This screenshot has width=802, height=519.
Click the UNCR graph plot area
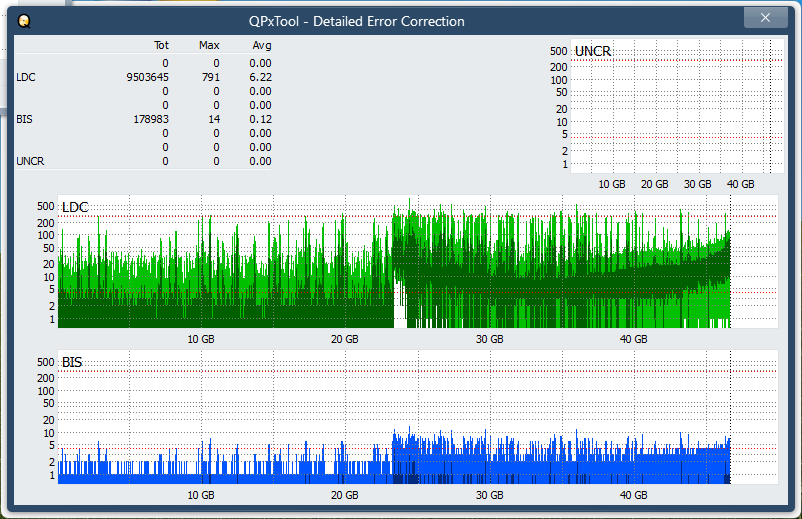677,106
